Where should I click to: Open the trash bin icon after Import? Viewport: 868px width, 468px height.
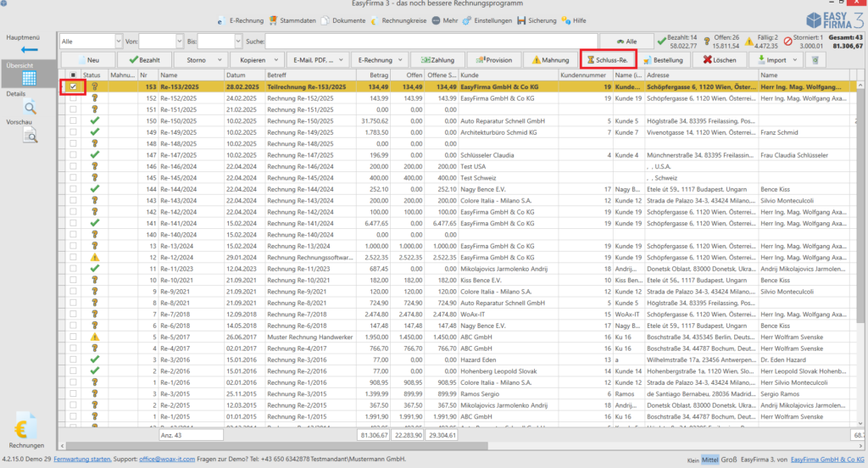(815, 60)
